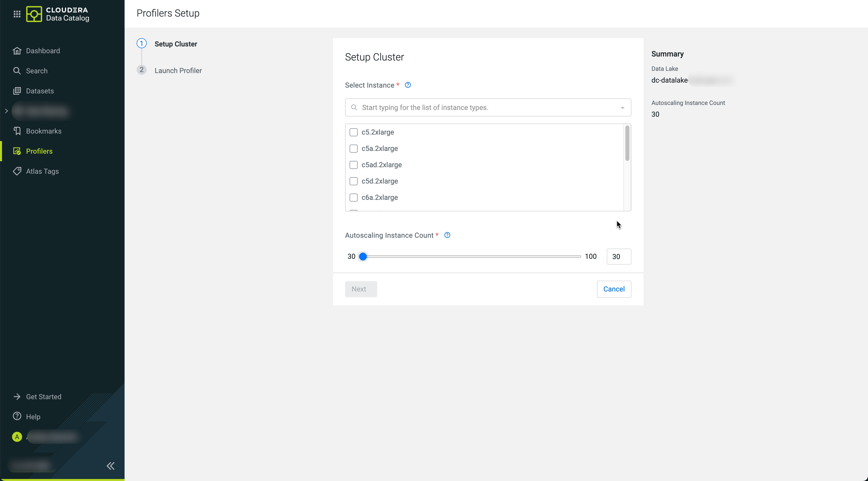Open Datasets from the sidebar
The image size is (868, 481).
(x=40, y=91)
